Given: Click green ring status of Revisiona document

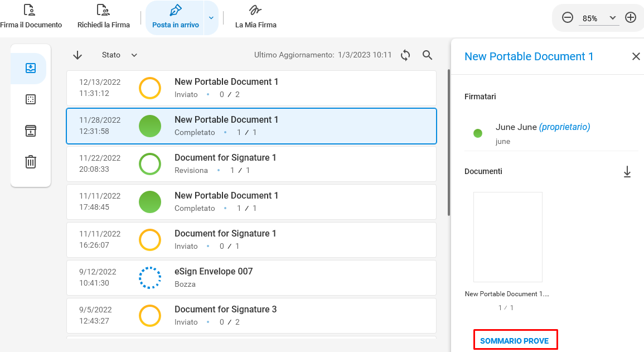Looking at the screenshot, I should (x=150, y=164).
